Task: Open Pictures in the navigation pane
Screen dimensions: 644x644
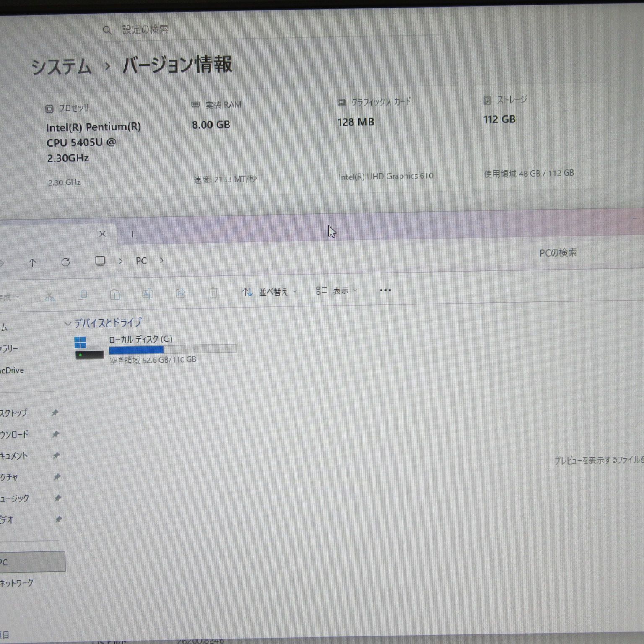Action: [9, 477]
